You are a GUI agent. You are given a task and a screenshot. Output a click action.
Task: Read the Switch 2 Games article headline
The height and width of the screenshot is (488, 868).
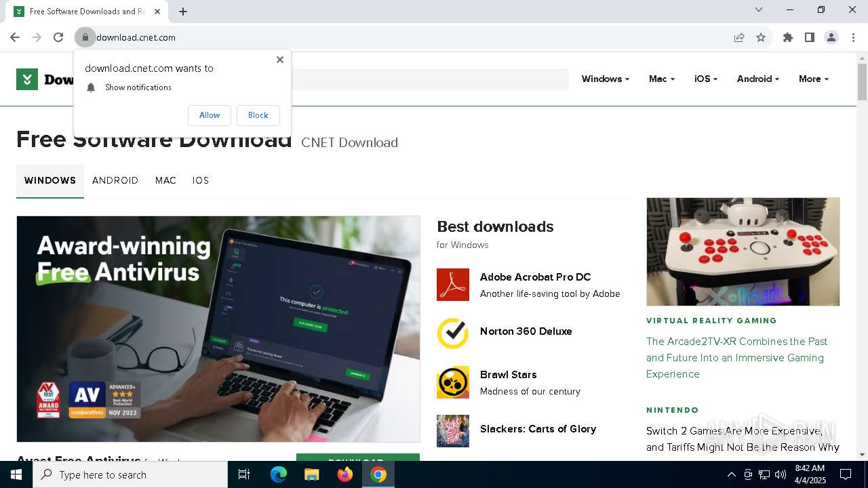point(743,439)
